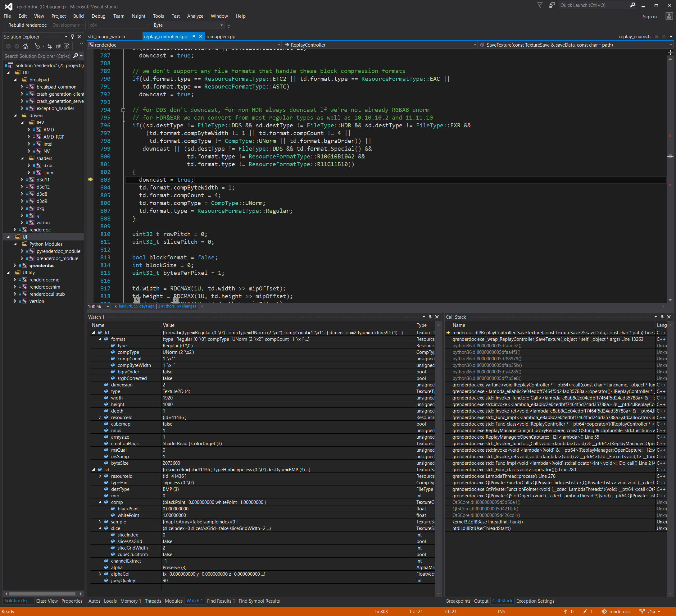Click the Quick Launch search icon
676x616 pixels.
point(633,5)
